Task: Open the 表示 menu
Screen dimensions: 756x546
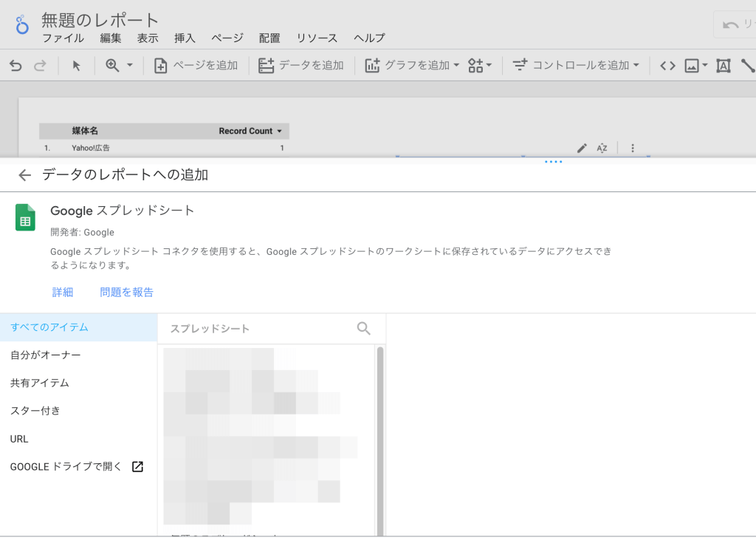Action: [x=148, y=38]
